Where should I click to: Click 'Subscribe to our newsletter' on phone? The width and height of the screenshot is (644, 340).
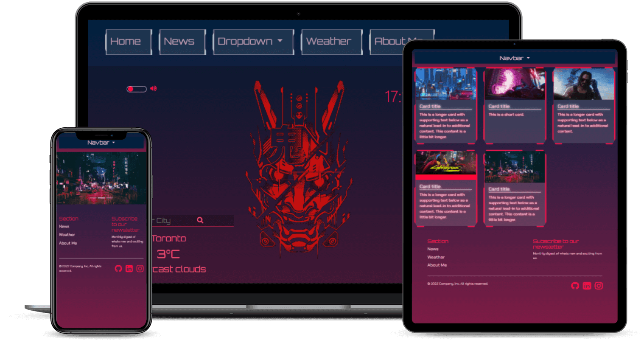click(125, 224)
